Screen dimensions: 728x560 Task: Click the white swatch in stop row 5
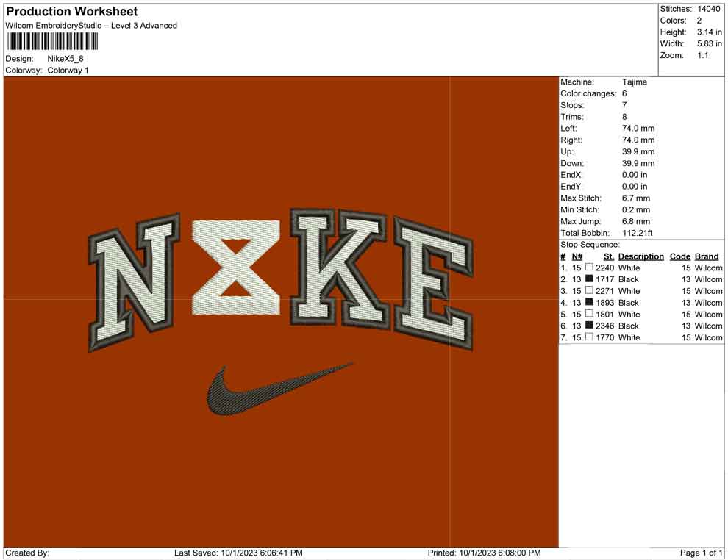589,314
